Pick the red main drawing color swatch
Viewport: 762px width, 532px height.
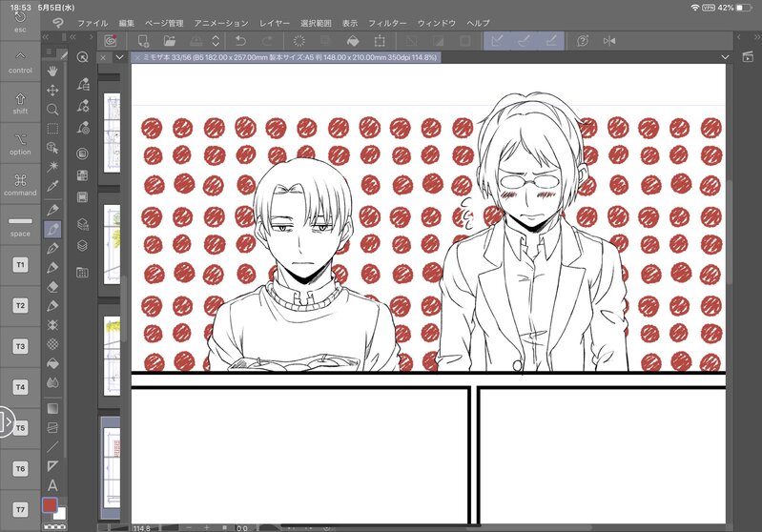click(50, 505)
